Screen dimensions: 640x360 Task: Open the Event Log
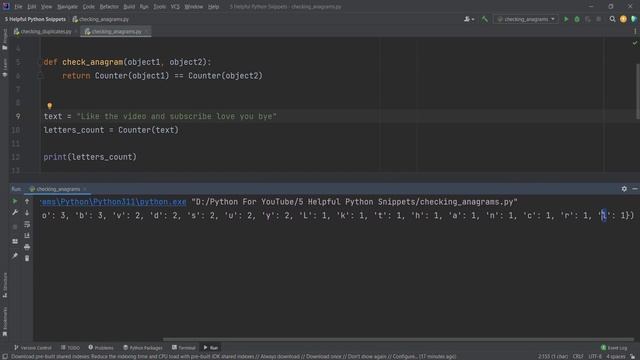click(x=614, y=348)
